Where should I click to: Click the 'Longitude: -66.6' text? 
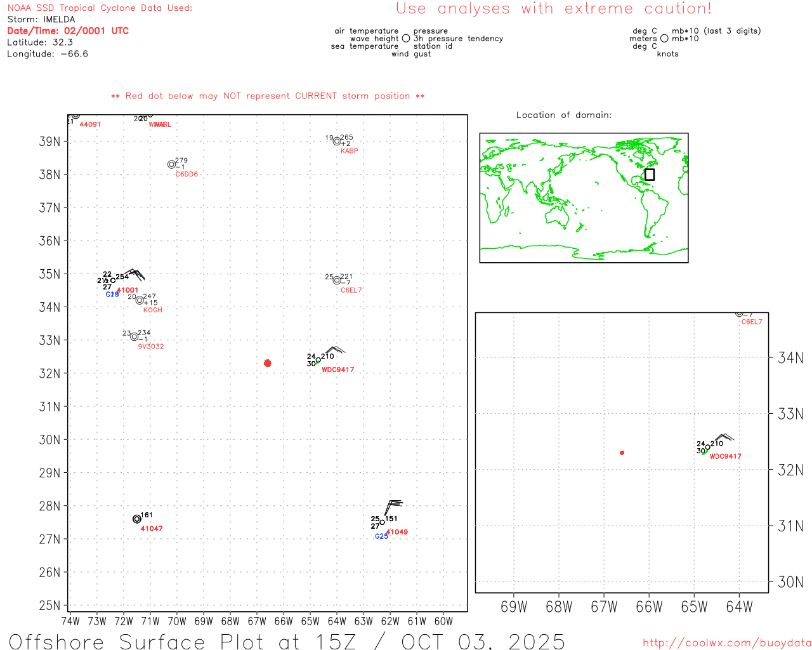click(x=48, y=54)
